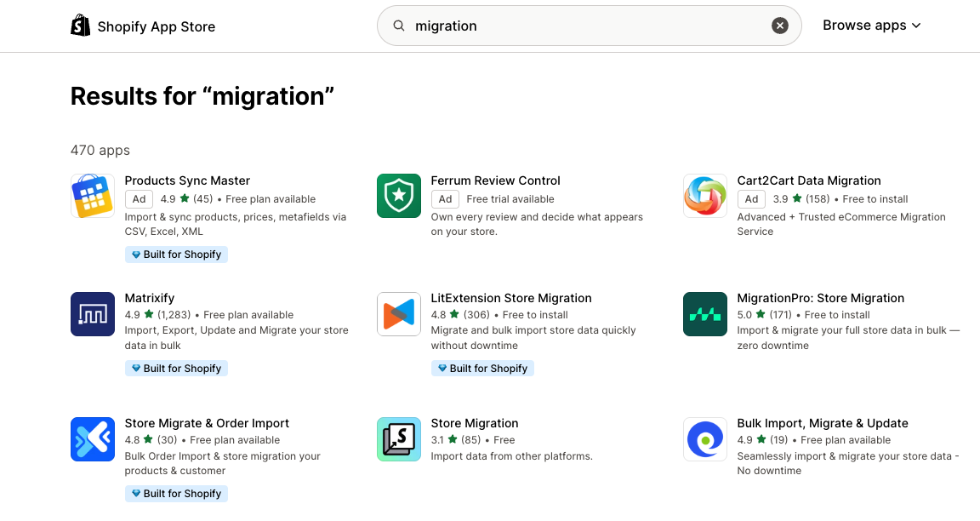Click the star rating of Store Migration
The width and height of the screenshot is (980, 521).
[444, 439]
